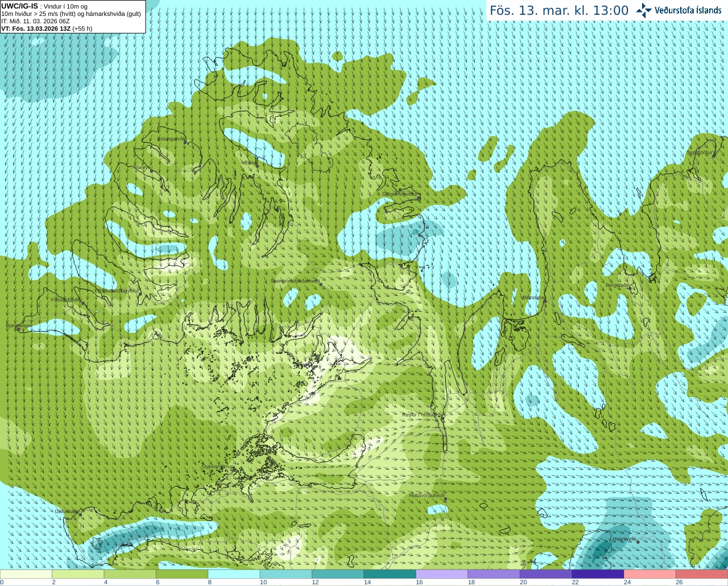Click the Veðurstofa Íslands logo icon
This screenshot has width=728, height=586.
pos(644,10)
